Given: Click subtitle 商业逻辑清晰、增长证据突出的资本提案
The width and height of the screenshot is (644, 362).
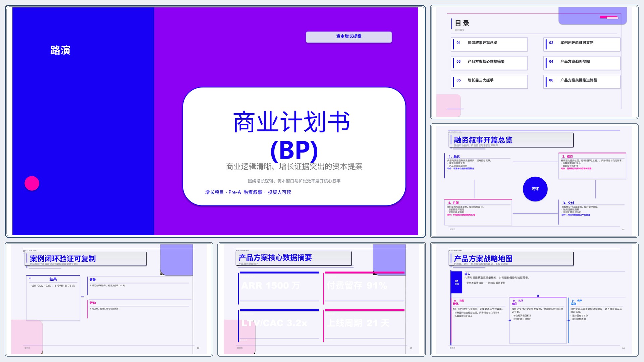Looking at the screenshot, I should [x=294, y=167].
